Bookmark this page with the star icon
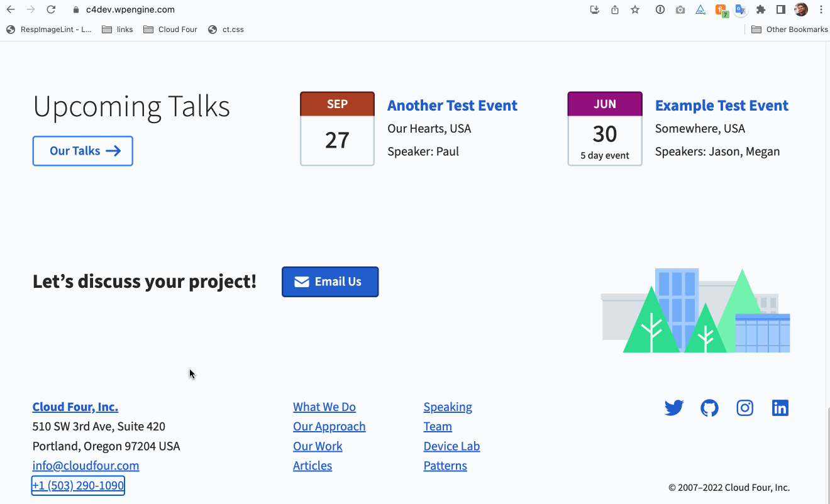The height and width of the screenshot is (504, 830). (x=635, y=9)
